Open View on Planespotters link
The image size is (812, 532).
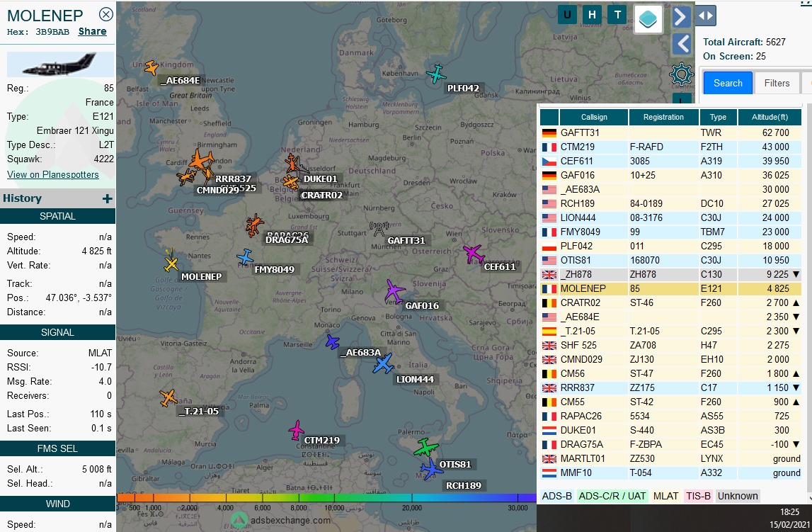(53, 174)
